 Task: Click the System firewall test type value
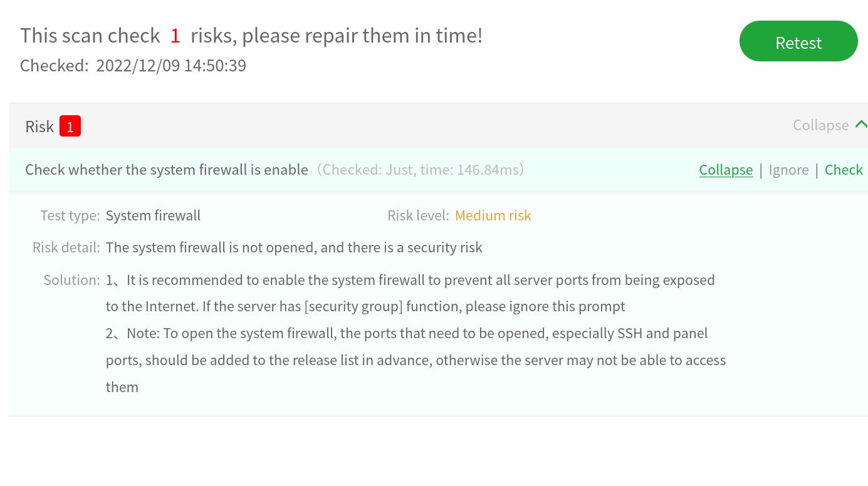(153, 215)
